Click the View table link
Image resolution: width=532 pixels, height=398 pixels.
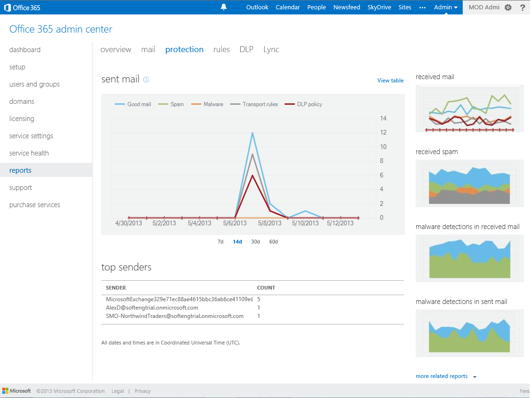(390, 81)
